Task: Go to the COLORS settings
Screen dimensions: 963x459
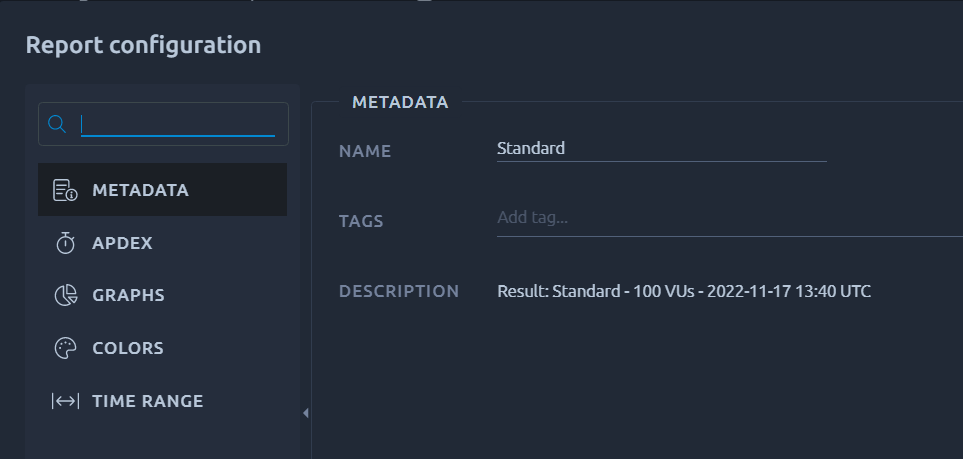Action: tap(162, 348)
